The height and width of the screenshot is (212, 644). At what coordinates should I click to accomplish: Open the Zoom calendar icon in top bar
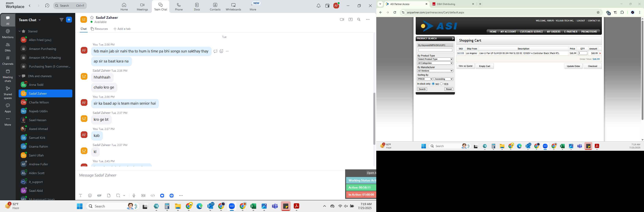tap(327, 6)
